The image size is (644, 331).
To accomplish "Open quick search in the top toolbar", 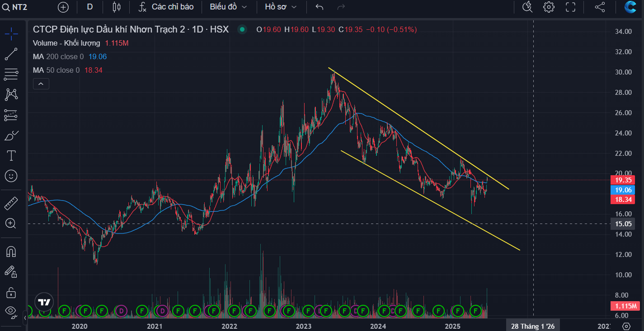I will tap(527, 7).
